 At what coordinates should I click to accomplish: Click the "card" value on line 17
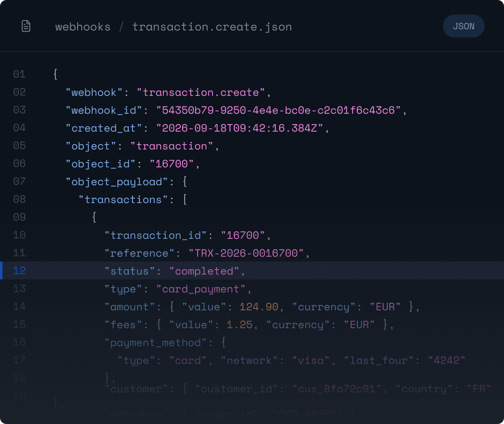188,361
